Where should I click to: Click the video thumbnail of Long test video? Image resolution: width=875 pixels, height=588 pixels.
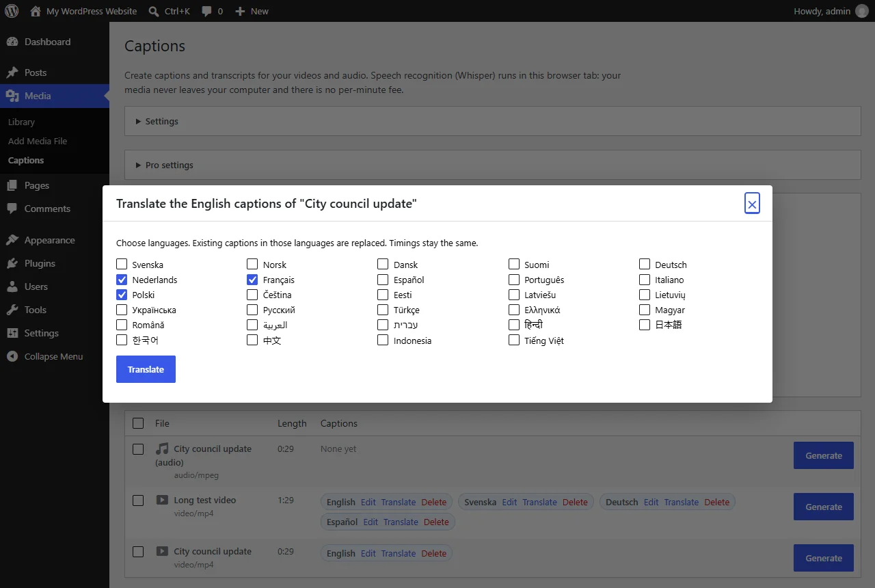pyautogui.click(x=162, y=500)
